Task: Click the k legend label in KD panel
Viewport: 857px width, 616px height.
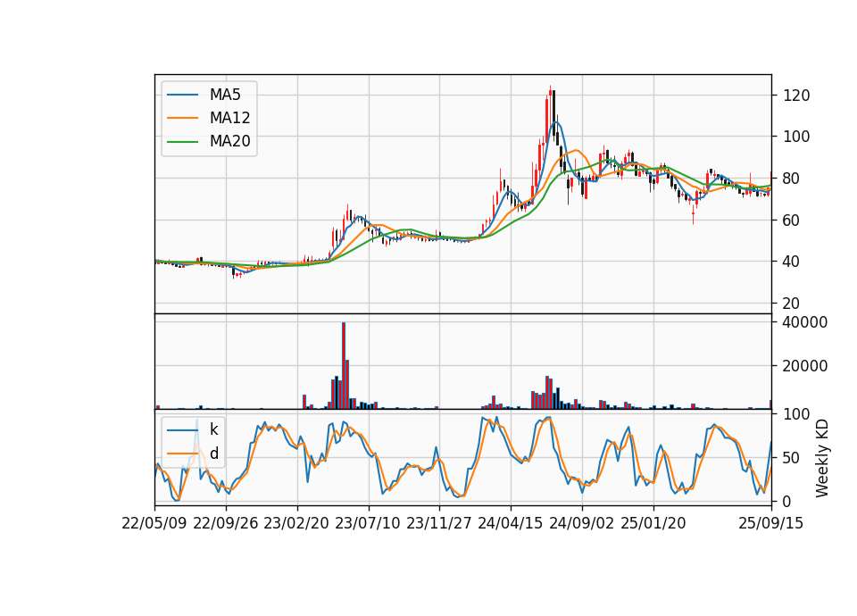Action: [x=213, y=429]
